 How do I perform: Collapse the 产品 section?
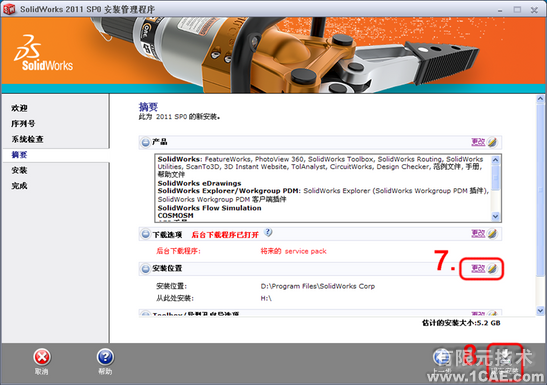pyautogui.click(x=145, y=142)
